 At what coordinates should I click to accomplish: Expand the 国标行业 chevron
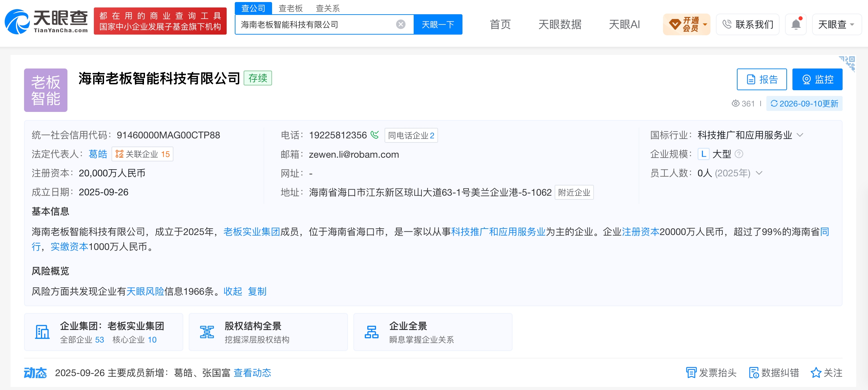800,135
